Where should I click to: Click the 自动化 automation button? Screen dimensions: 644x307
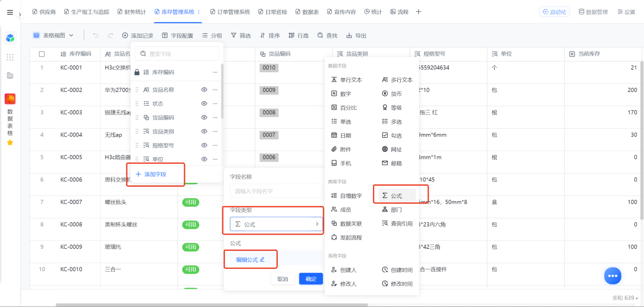[x=554, y=12]
